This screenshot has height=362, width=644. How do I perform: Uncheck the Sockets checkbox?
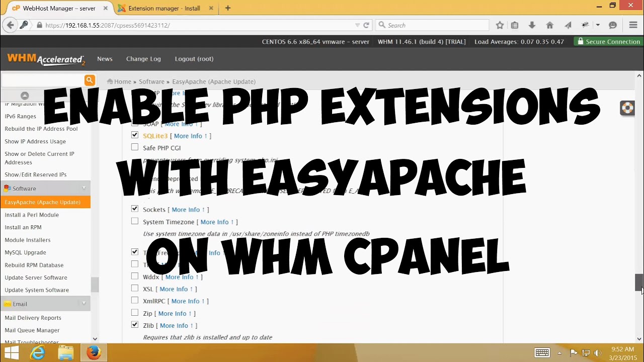tap(135, 209)
